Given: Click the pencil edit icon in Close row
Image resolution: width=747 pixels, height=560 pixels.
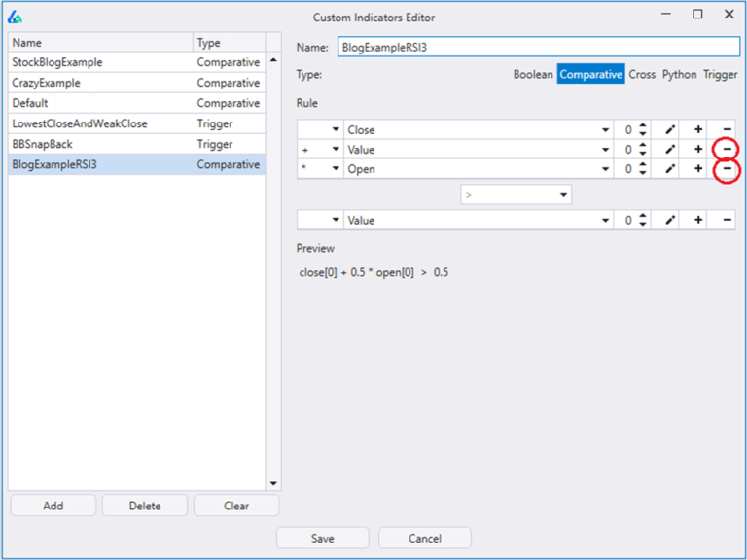Looking at the screenshot, I should [x=670, y=129].
